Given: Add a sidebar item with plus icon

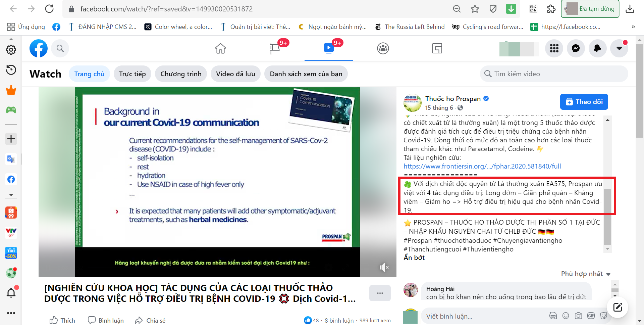Looking at the screenshot, I should coord(11,139).
